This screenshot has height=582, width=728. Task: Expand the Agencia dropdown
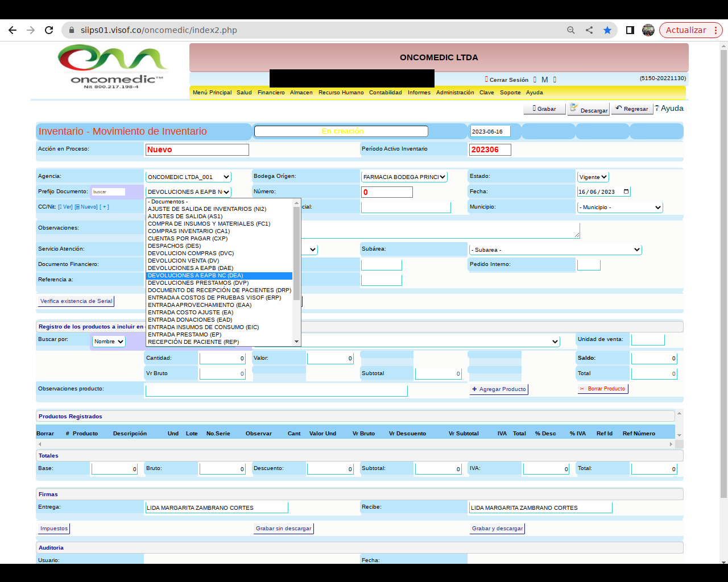click(188, 177)
